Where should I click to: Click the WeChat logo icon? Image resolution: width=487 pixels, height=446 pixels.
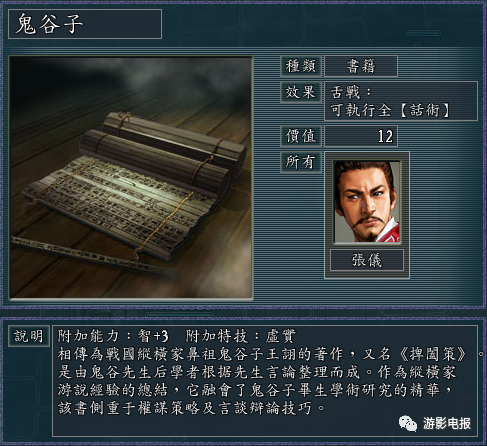(408, 423)
